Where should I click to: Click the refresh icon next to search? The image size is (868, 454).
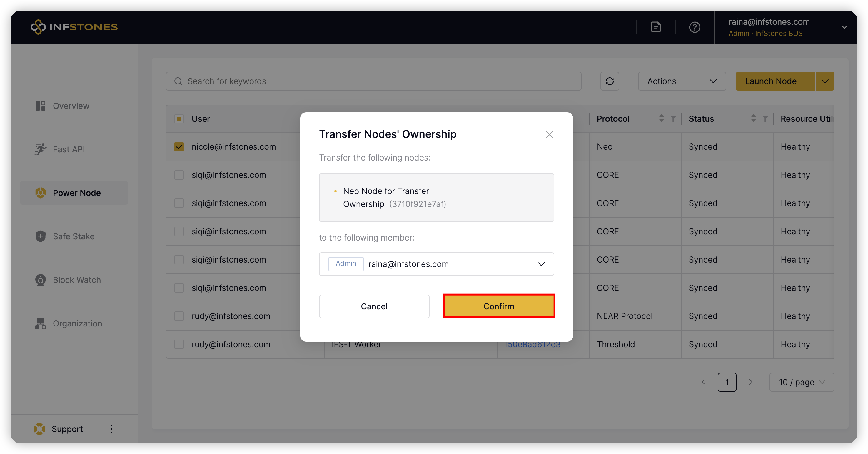pyautogui.click(x=609, y=81)
